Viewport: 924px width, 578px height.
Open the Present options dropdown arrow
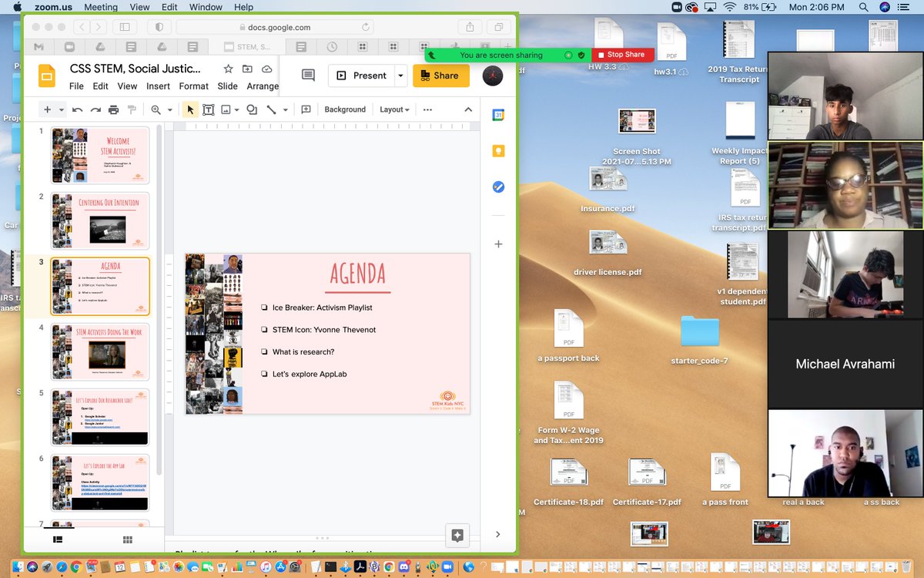click(400, 76)
